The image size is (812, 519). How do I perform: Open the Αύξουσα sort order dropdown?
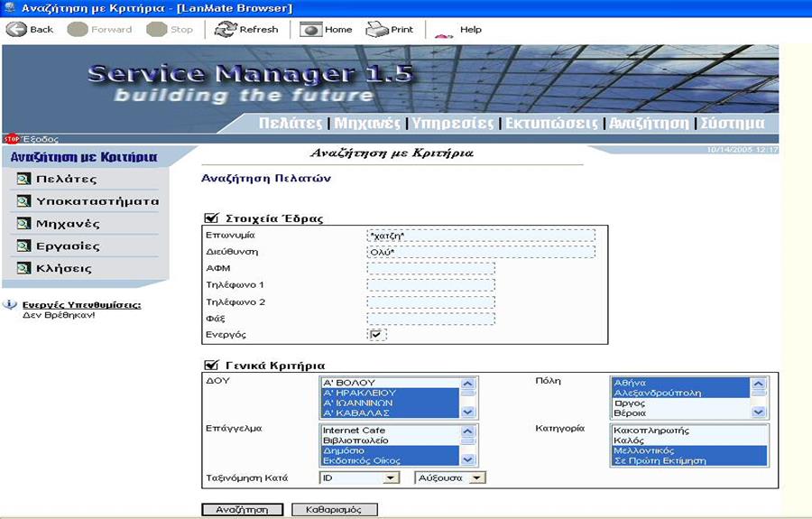477,477
